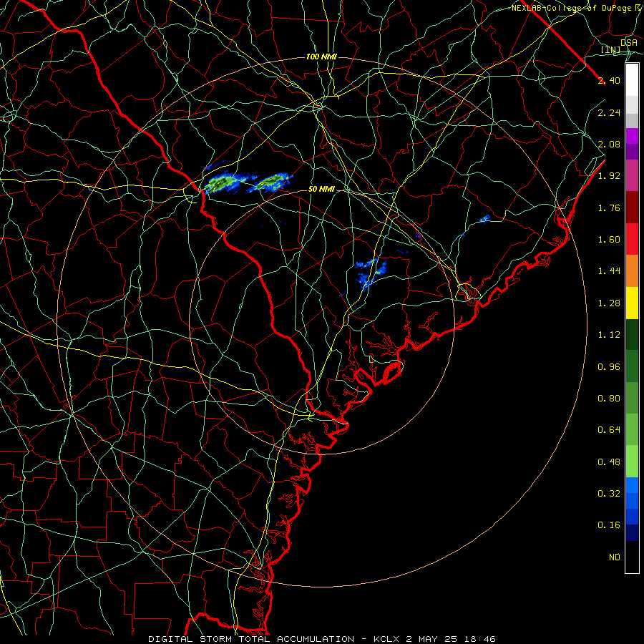Click the 2.08 scale label
644x644 pixels.
(x=609, y=144)
